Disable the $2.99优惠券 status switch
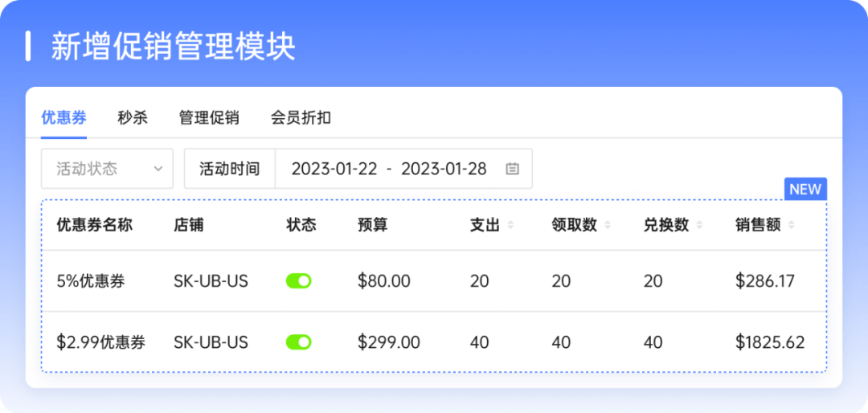This screenshot has width=868, height=413. point(298,342)
